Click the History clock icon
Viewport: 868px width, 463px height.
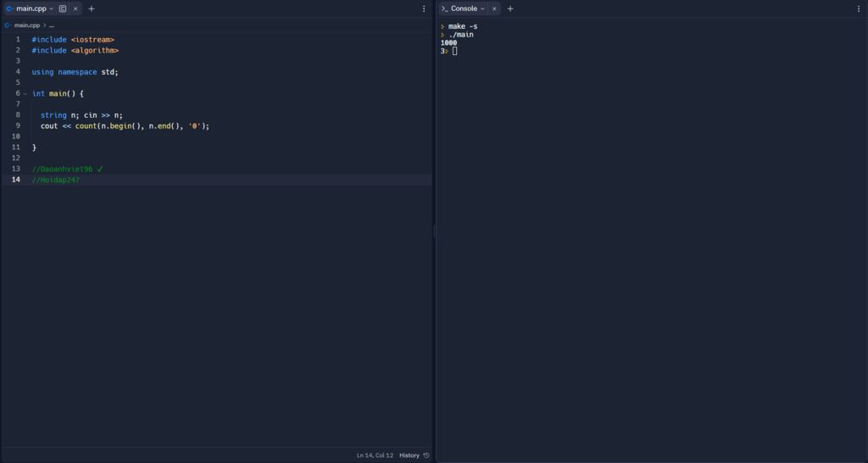[426, 455]
